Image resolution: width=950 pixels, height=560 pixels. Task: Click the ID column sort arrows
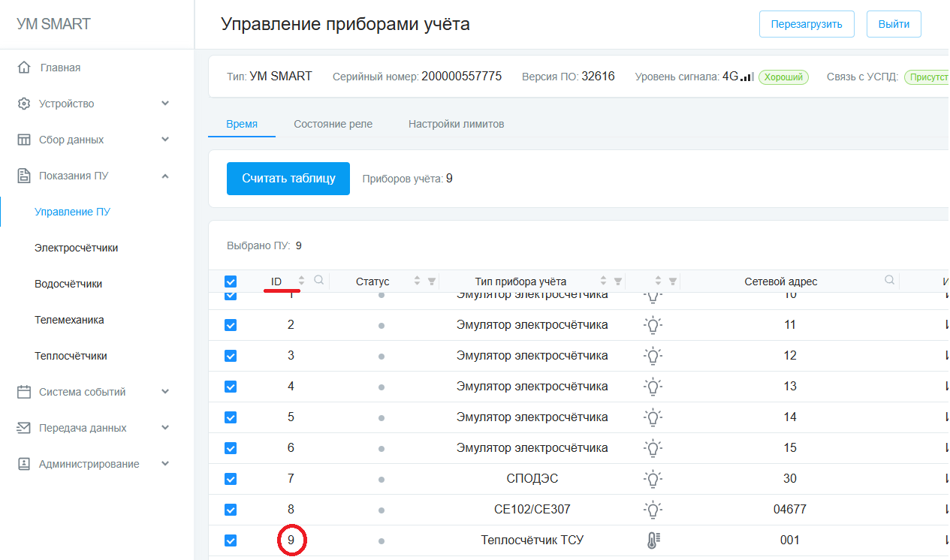(x=302, y=282)
